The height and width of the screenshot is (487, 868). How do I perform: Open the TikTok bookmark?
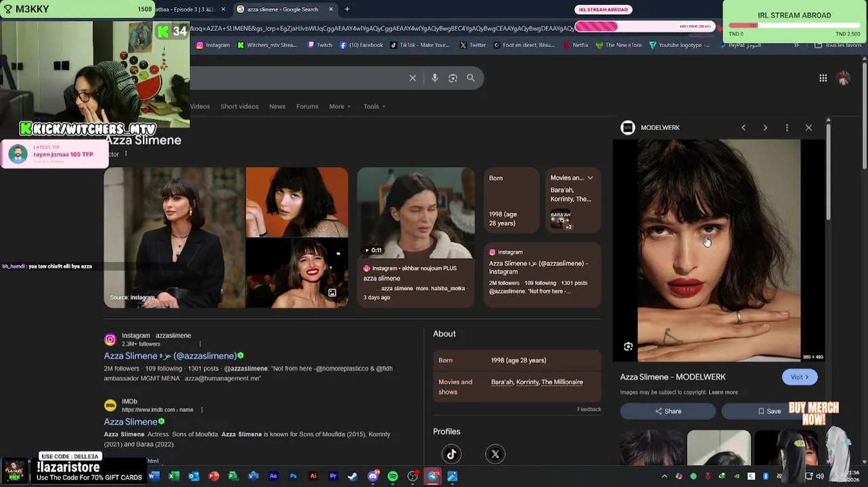point(419,45)
